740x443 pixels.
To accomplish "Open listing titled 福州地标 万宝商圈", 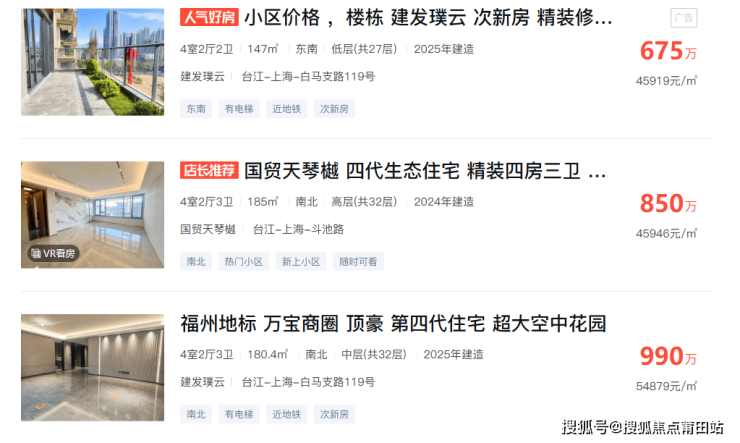I will point(393,324).
